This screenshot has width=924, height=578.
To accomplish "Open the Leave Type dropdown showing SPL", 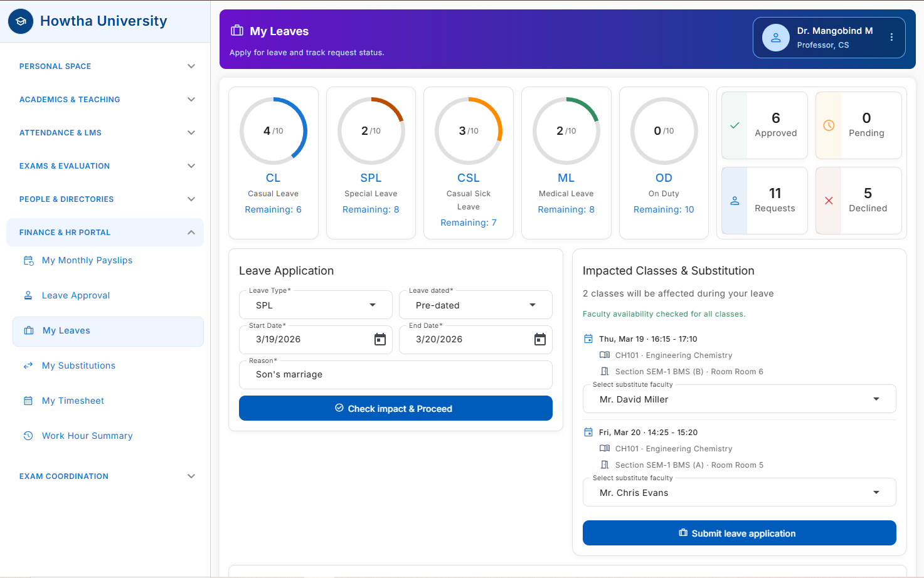I will click(316, 305).
